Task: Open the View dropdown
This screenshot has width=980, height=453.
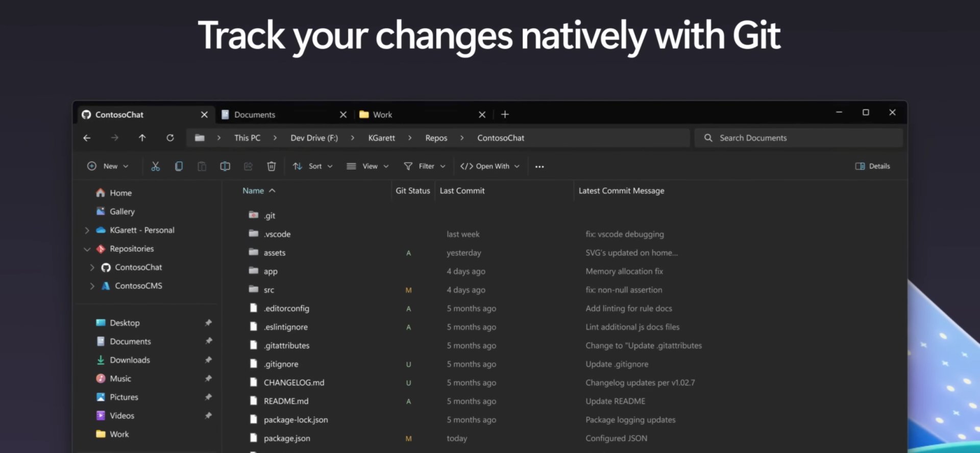Action: tap(367, 166)
